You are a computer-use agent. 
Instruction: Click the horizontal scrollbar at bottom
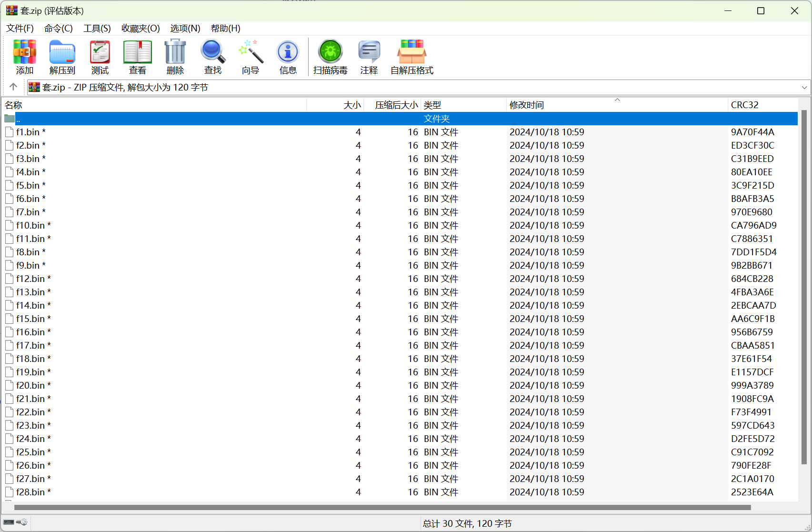pos(381,508)
